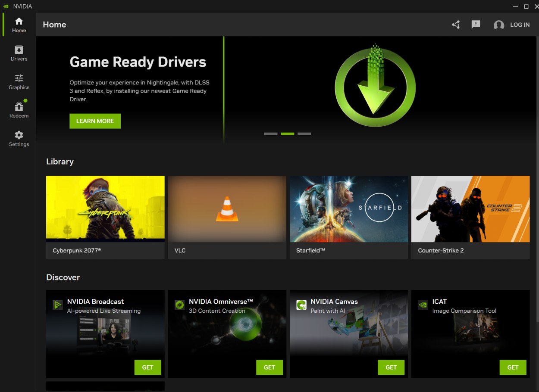The width and height of the screenshot is (539, 392).
Task: Click the NVIDIA Broadcast app icon
Action: 57,305
